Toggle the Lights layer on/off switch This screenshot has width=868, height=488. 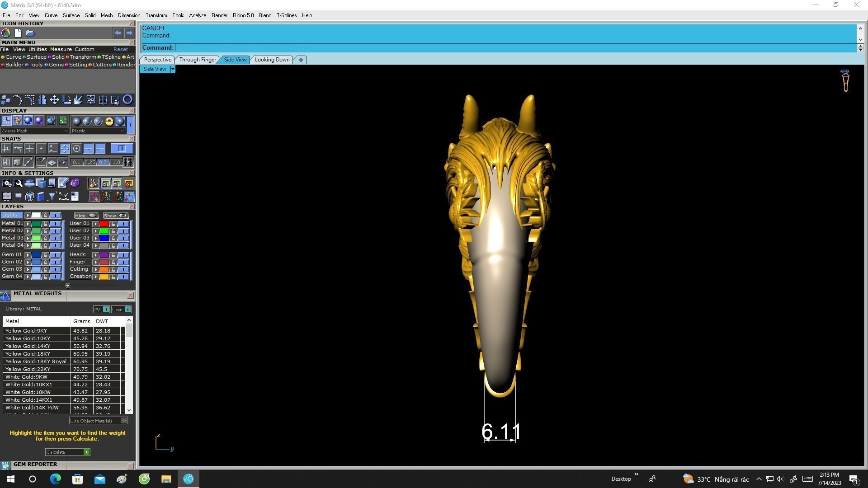pyautogui.click(x=55, y=216)
